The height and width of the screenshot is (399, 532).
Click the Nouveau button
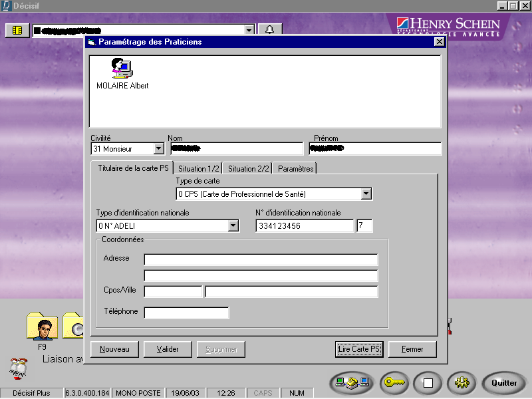pyautogui.click(x=114, y=349)
